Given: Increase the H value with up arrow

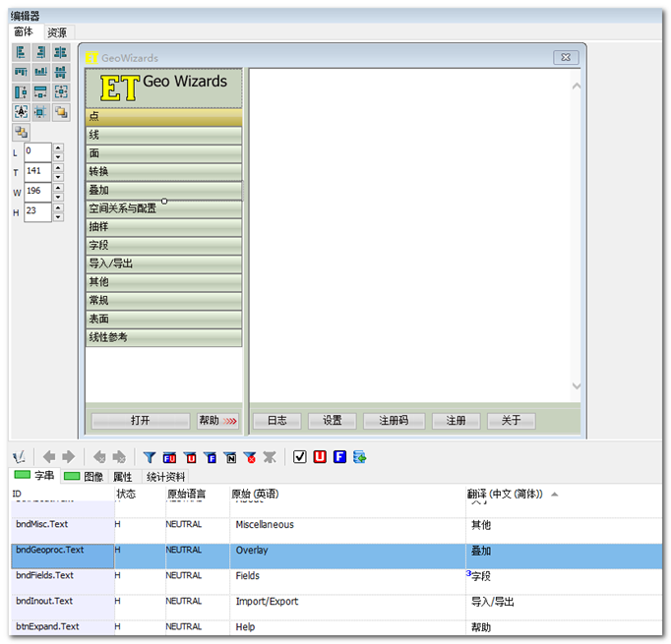Looking at the screenshot, I should click(x=58, y=207).
